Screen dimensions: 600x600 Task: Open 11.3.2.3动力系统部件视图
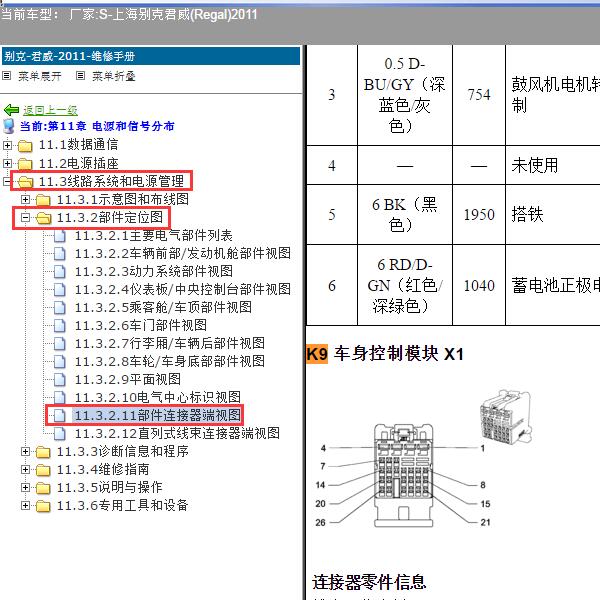153,271
